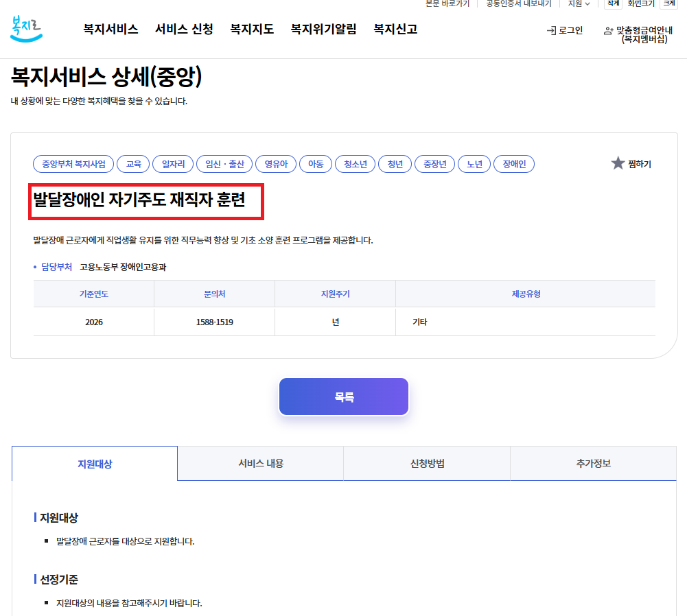
Task: Switch to the 신청방법 tab
Action: tap(427, 464)
